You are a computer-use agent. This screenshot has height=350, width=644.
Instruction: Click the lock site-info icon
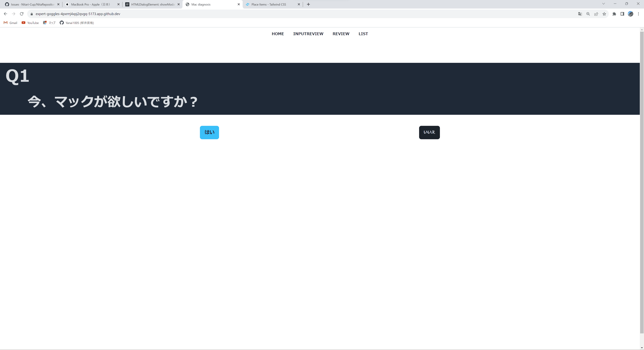32,14
